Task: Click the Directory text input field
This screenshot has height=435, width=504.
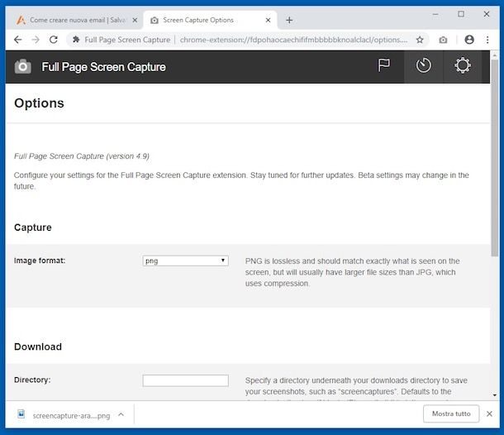Action: 185,380
